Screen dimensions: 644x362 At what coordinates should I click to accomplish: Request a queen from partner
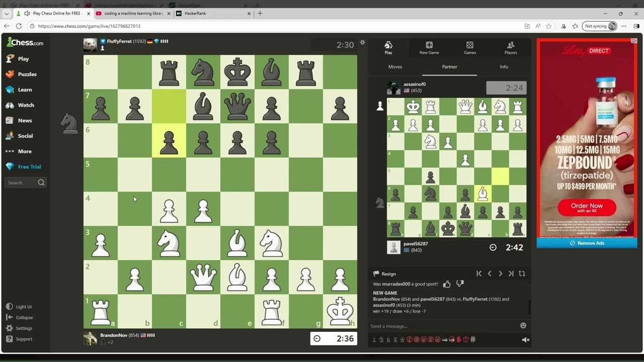point(403,339)
